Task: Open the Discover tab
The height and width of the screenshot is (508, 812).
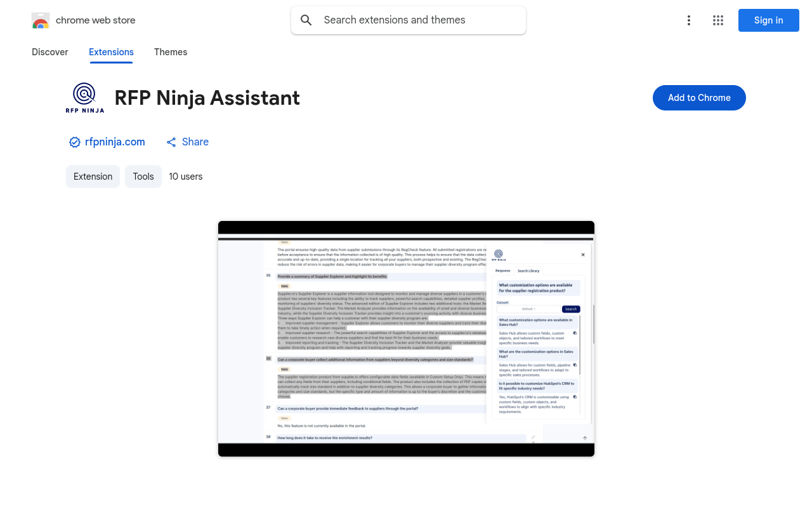Action: click(49, 52)
